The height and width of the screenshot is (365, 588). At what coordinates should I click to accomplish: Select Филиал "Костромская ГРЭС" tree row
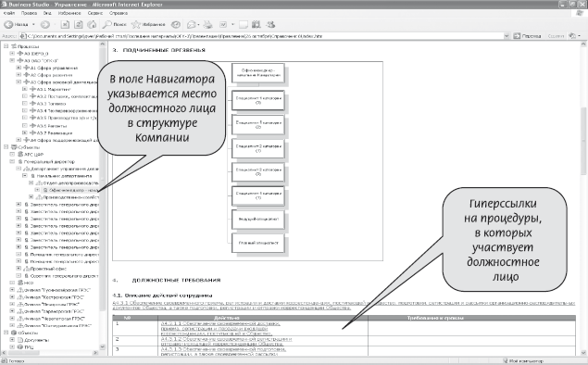50,296
